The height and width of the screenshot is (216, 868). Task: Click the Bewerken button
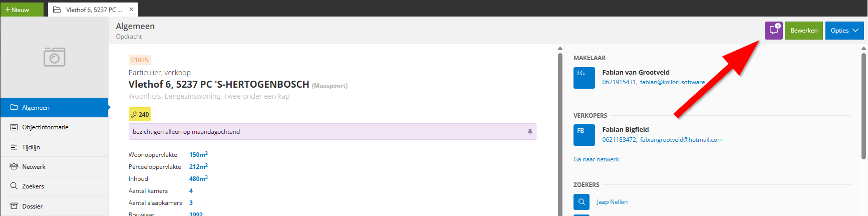(803, 31)
